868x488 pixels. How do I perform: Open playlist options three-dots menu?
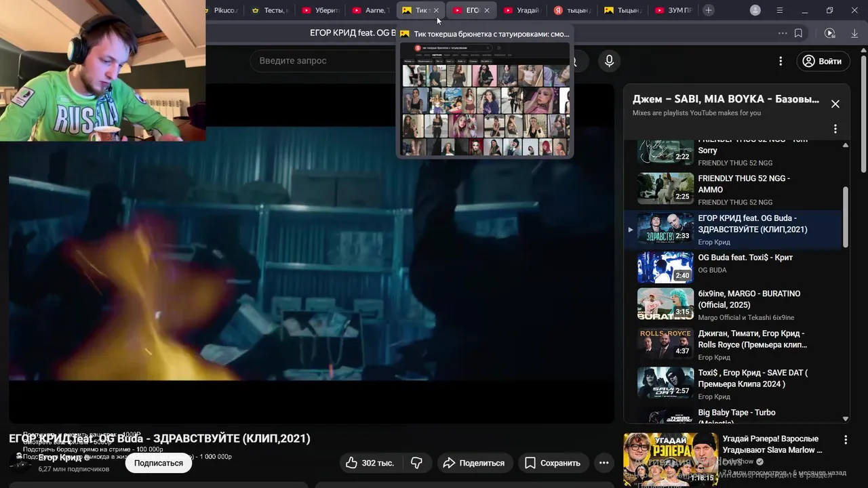(835, 129)
